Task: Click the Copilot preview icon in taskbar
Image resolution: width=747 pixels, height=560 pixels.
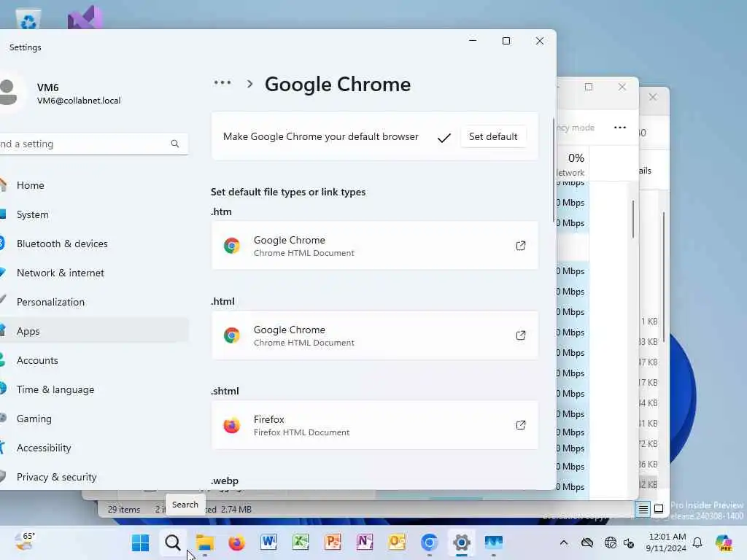Action: [724, 542]
